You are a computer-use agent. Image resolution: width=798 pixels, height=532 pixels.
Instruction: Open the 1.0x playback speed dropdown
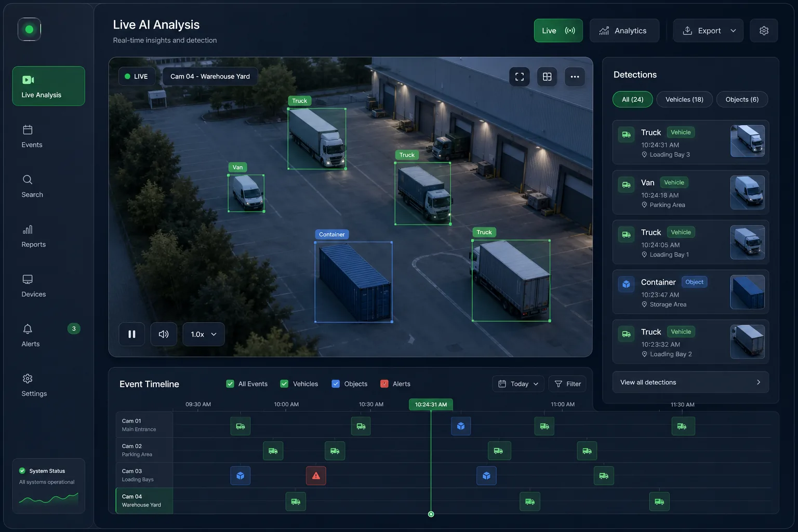[204, 334]
